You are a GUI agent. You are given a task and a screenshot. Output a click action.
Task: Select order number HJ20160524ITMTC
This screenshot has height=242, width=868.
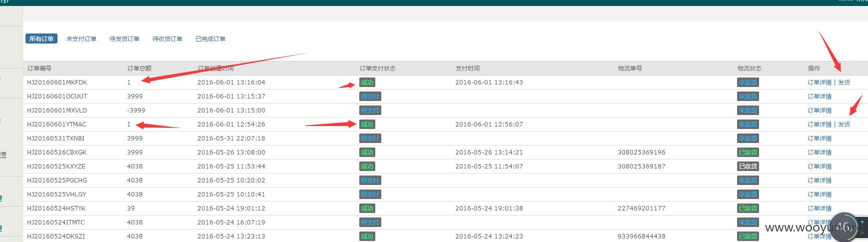tap(56, 222)
